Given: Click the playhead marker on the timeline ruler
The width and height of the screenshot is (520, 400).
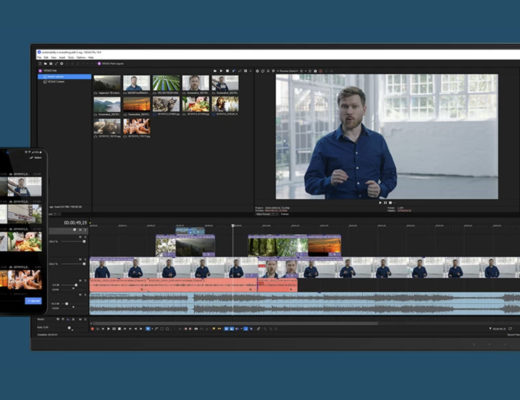Looking at the screenshot, I should click(233, 226).
